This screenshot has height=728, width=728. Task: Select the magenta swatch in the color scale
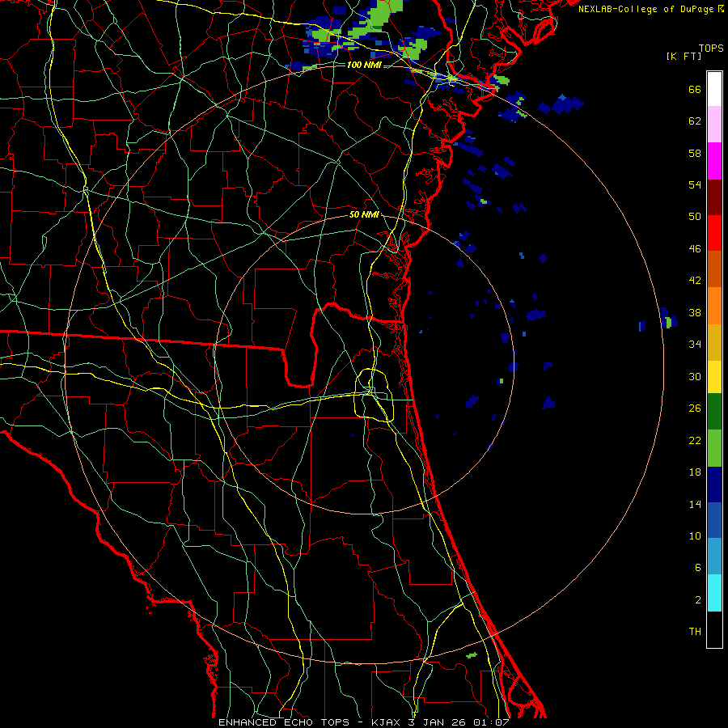pyautogui.click(x=714, y=161)
